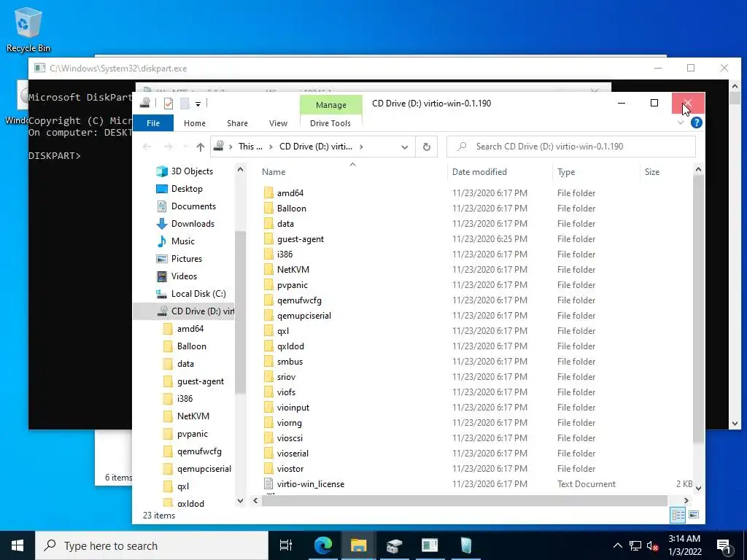The width and height of the screenshot is (747, 560).
Task: Switch to Details view layout button
Action: [x=678, y=514]
